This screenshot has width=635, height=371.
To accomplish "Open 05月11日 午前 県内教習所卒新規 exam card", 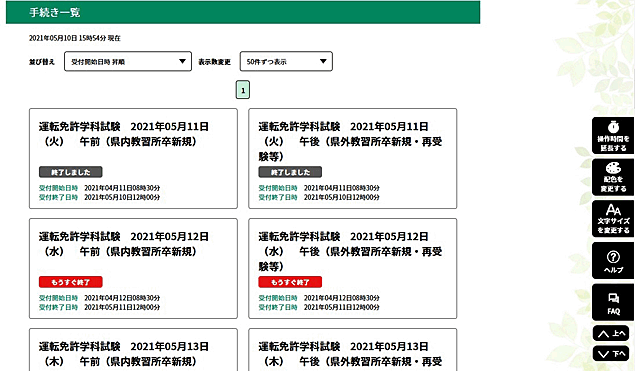I will point(133,158).
